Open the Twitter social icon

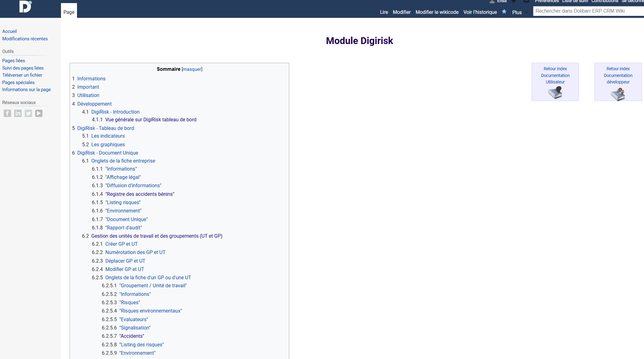click(x=28, y=113)
